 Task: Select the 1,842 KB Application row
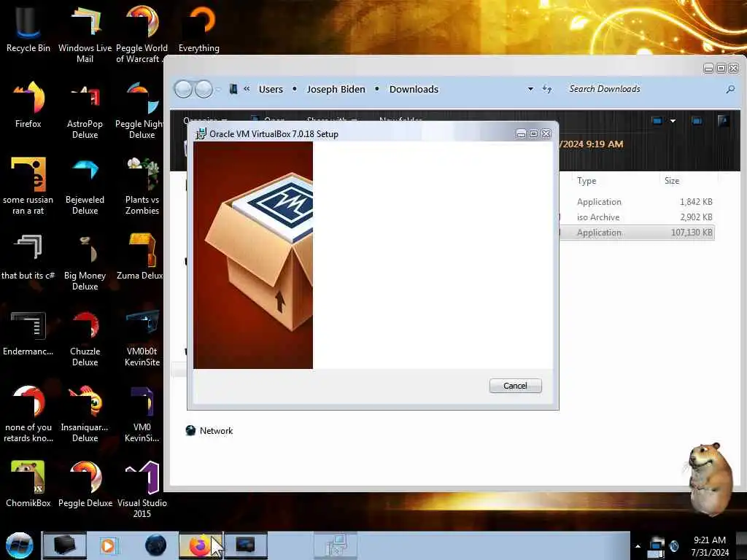637,202
